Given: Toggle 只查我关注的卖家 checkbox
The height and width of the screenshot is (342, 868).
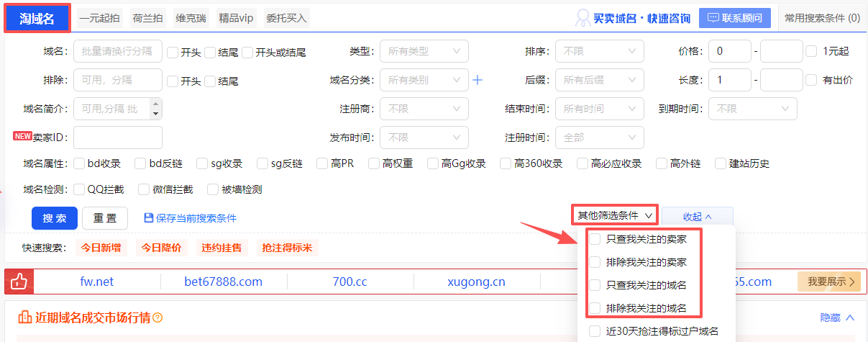Looking at the screenshot, I should click(595, 239).
